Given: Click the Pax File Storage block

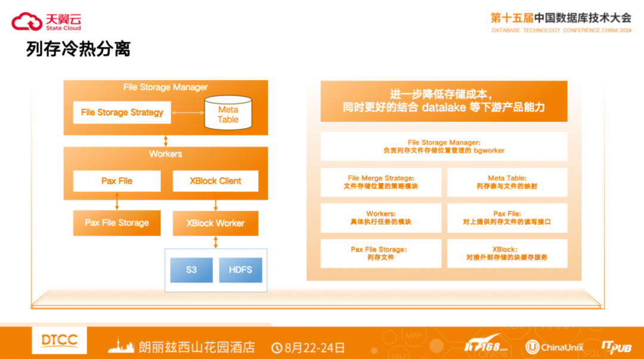Looking at the screenshot, I should pyautogui.click(x=117, y=223).
